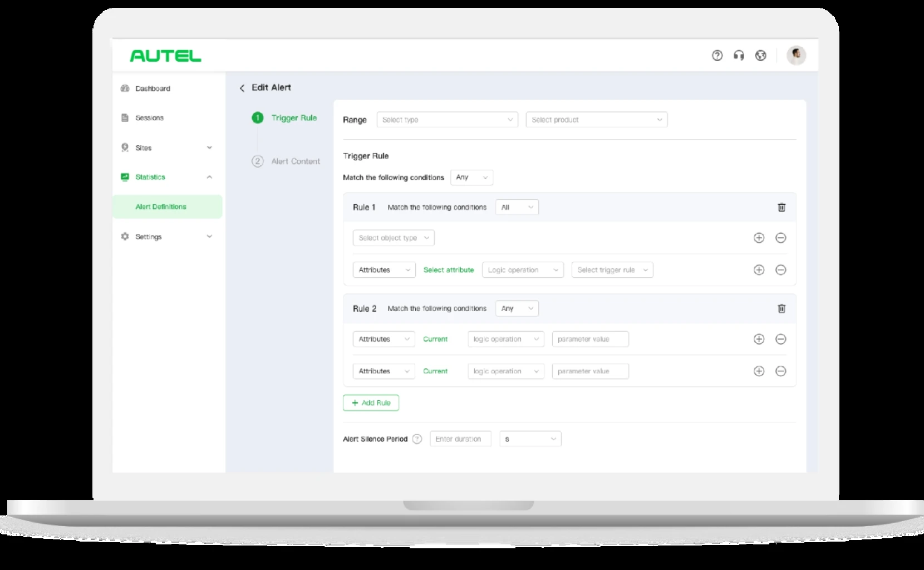Focus the Enter duration field
This screenshot has width=924, height=570.
click(460, 439)
